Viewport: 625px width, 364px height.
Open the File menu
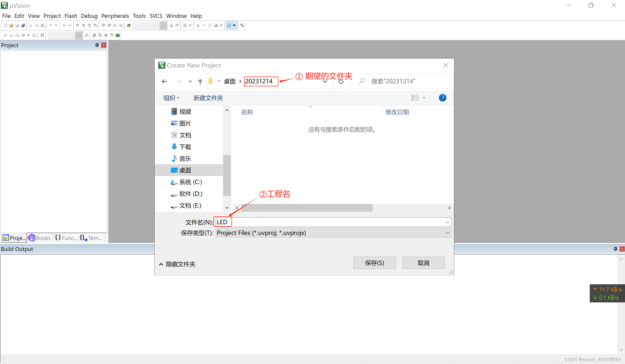coord(6,16)
